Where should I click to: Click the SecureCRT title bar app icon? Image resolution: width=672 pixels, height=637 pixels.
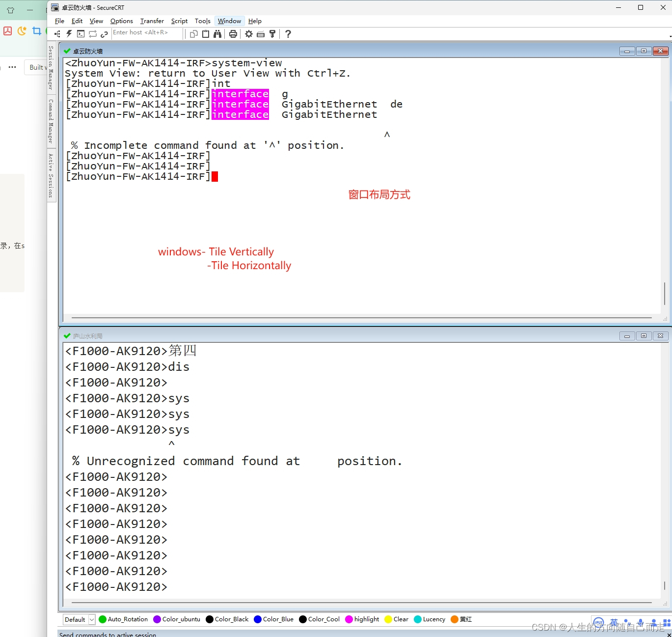coord(55,7)
